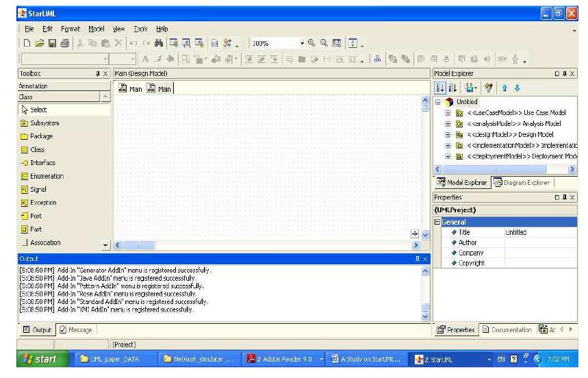The height and width of the screenshot is (378, 588).
Task: Click the Fit To Window icon
Action: [x=337, y=43]
